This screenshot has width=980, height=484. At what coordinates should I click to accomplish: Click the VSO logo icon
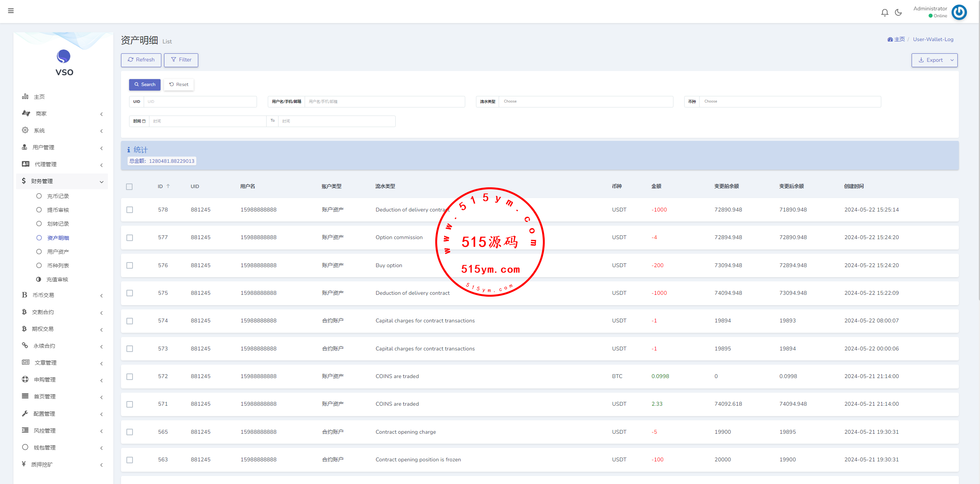(x=64, y=56)
